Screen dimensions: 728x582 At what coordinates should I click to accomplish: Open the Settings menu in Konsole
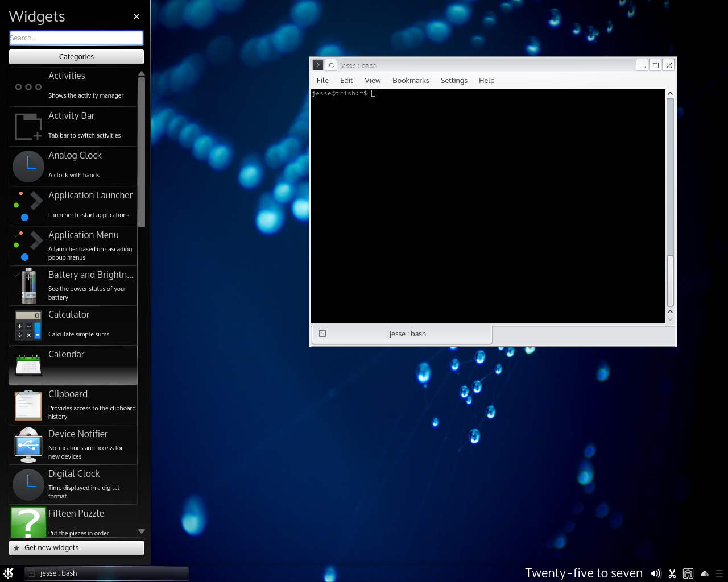pyautogui.click(x=454, y=81)
